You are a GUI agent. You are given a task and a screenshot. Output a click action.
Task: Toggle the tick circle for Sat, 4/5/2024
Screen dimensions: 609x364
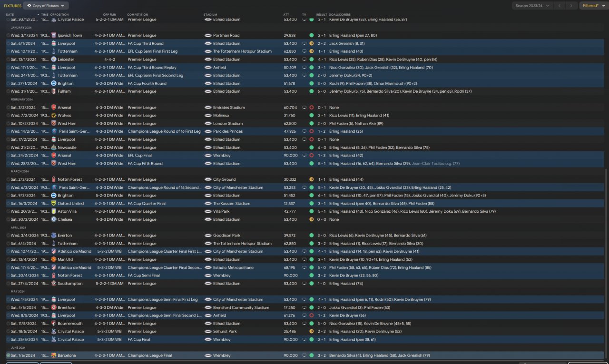8,308
